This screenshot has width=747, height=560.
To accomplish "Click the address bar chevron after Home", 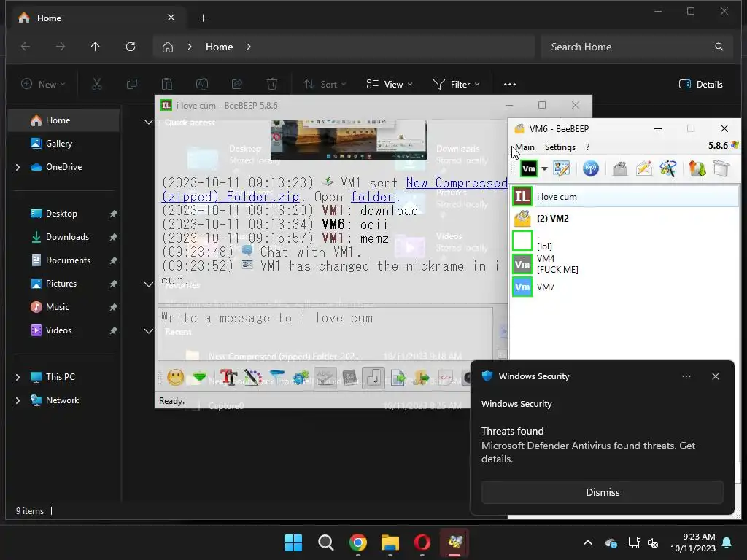I will tap(249, 47).
